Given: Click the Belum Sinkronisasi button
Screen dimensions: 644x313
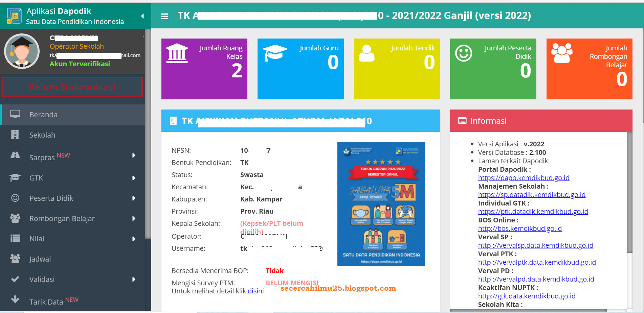Looking at the screenshot, I should pyautogui.click(x=72, y=87).
